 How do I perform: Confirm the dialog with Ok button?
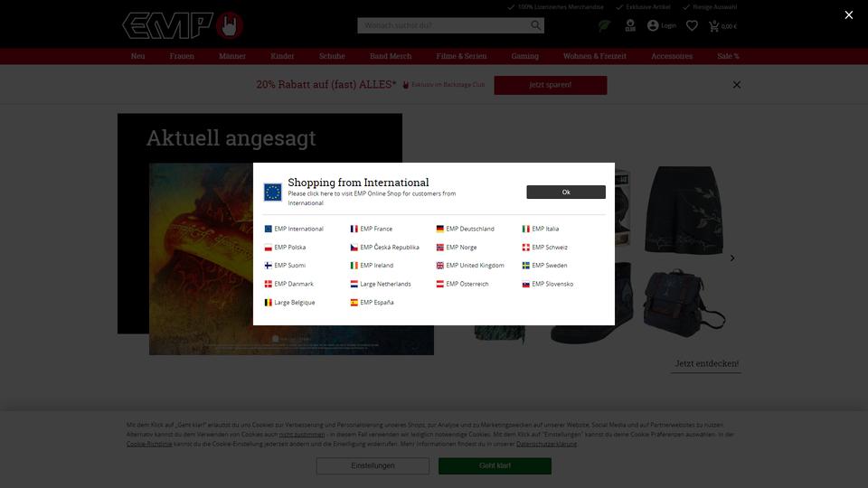[566, 192]
